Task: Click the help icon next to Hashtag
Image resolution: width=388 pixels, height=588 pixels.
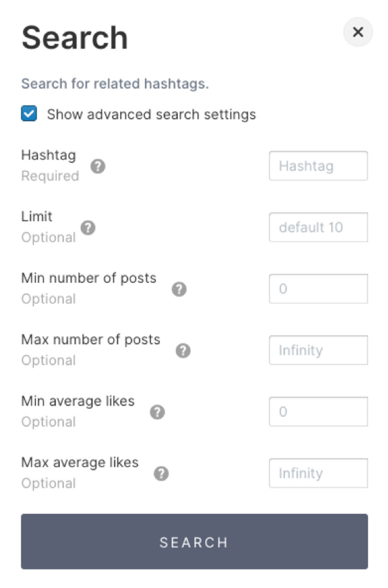Action: click(x=98, y=166)
